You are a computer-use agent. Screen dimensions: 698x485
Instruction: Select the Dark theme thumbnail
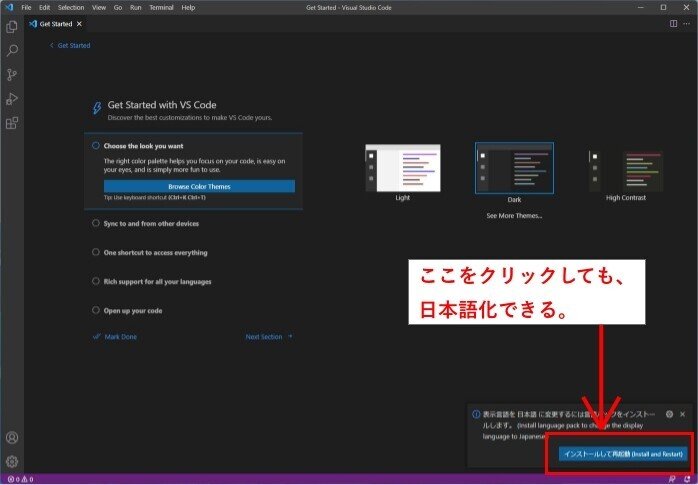pos(514,168)
